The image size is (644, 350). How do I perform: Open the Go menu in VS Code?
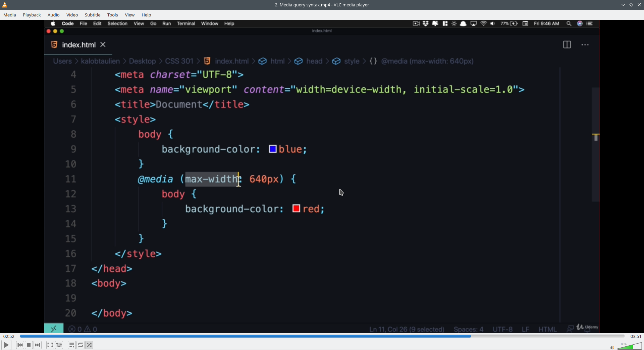(153, 24)
